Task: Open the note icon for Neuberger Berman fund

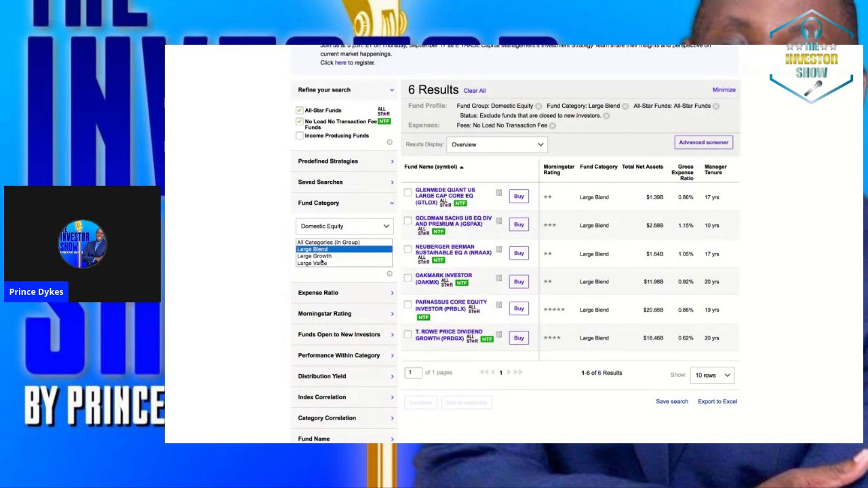Action: click(499, 250)
